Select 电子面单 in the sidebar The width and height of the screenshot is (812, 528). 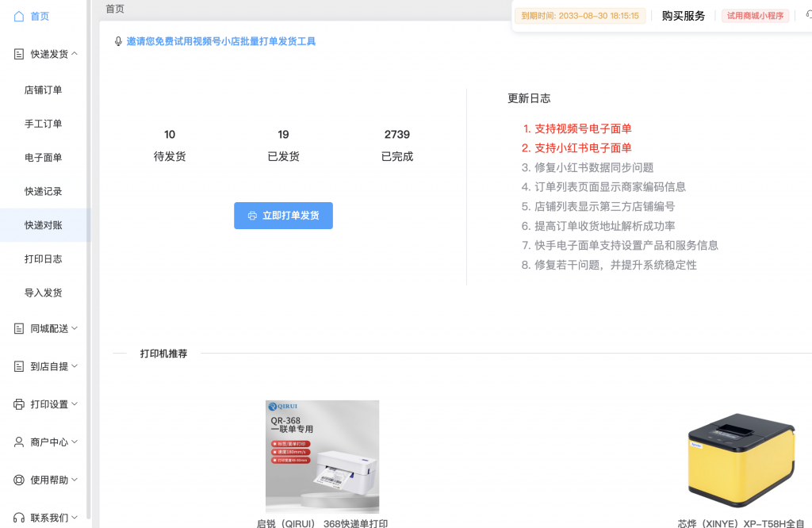tap(43, 158)
